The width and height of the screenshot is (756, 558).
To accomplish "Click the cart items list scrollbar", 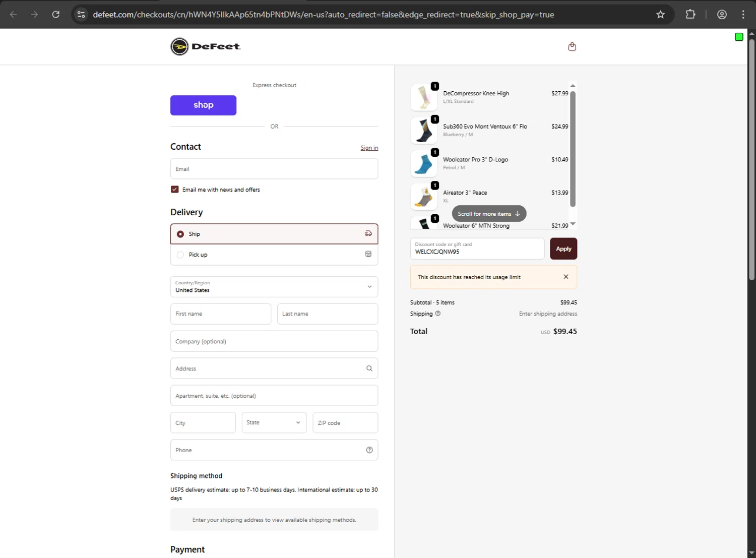I will pyautogui.click(x=573, y=149).
